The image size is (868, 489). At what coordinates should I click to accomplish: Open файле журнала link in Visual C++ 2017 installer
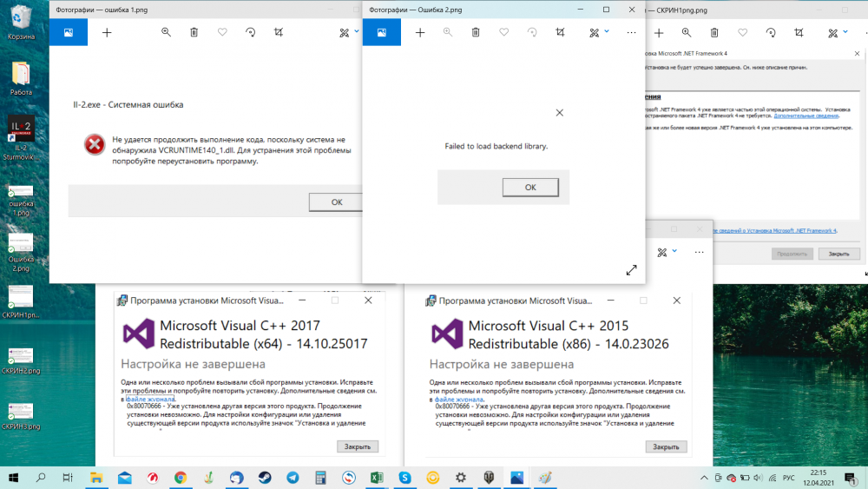[150, 399]
